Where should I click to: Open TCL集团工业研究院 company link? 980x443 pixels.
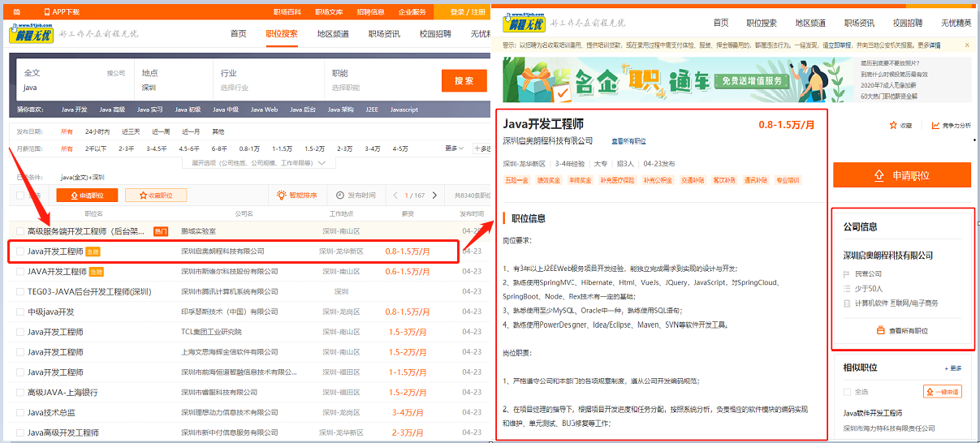point(211,332)
